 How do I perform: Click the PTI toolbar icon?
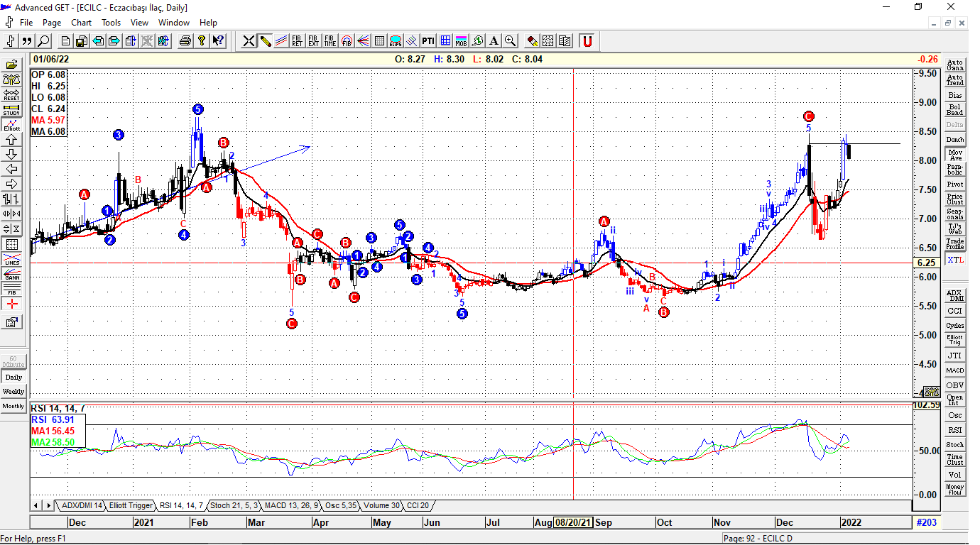428,41
